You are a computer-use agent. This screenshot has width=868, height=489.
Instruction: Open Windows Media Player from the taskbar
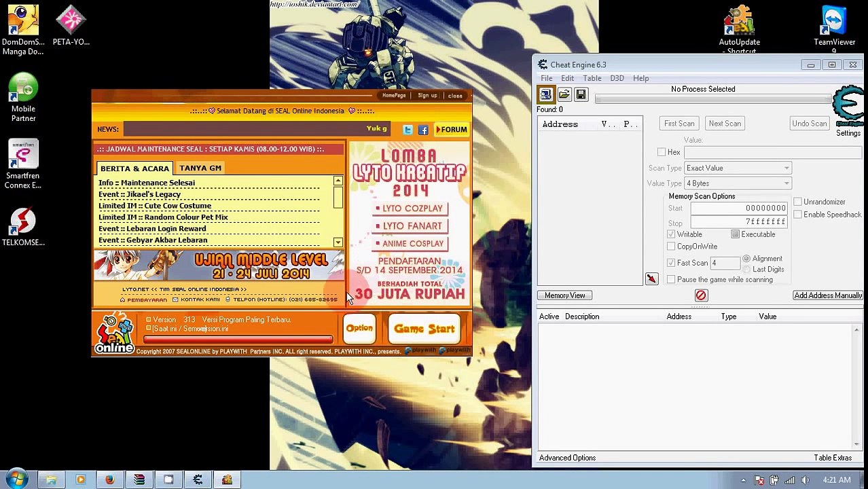[80, 480]
